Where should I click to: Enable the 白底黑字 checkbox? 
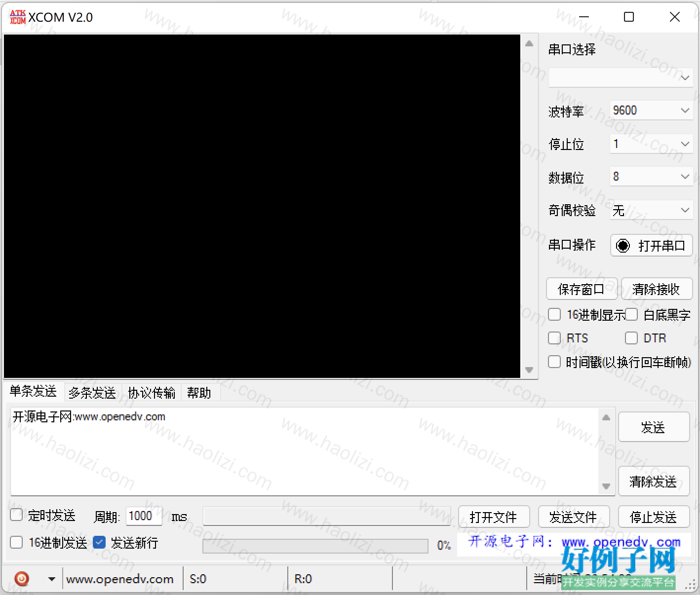pos(631,314)
